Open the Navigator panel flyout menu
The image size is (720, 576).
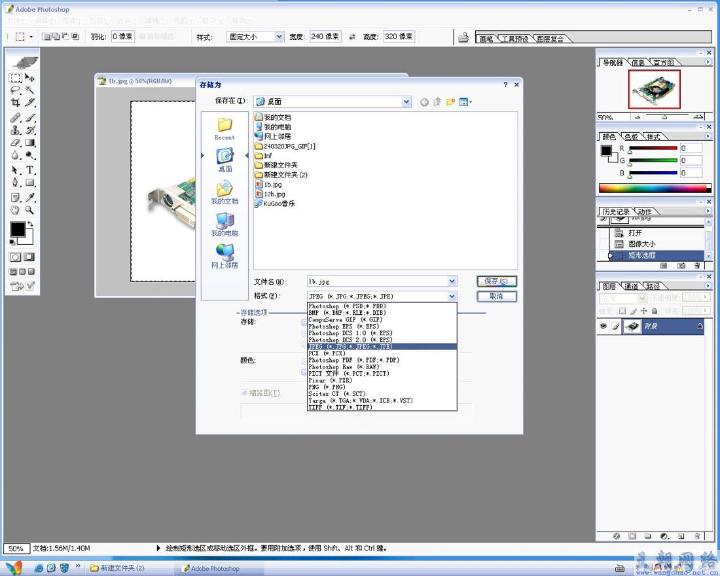coord(708,62)
